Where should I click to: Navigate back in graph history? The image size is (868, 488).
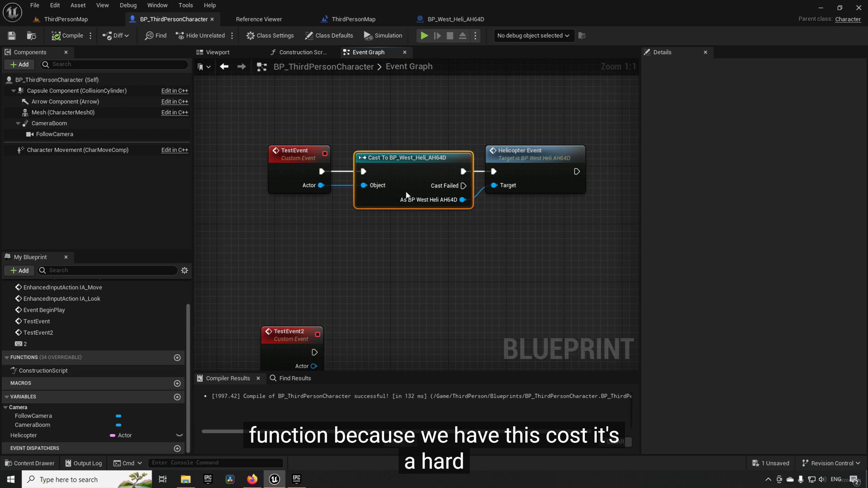pyautogui.click(x=224, y=66)
